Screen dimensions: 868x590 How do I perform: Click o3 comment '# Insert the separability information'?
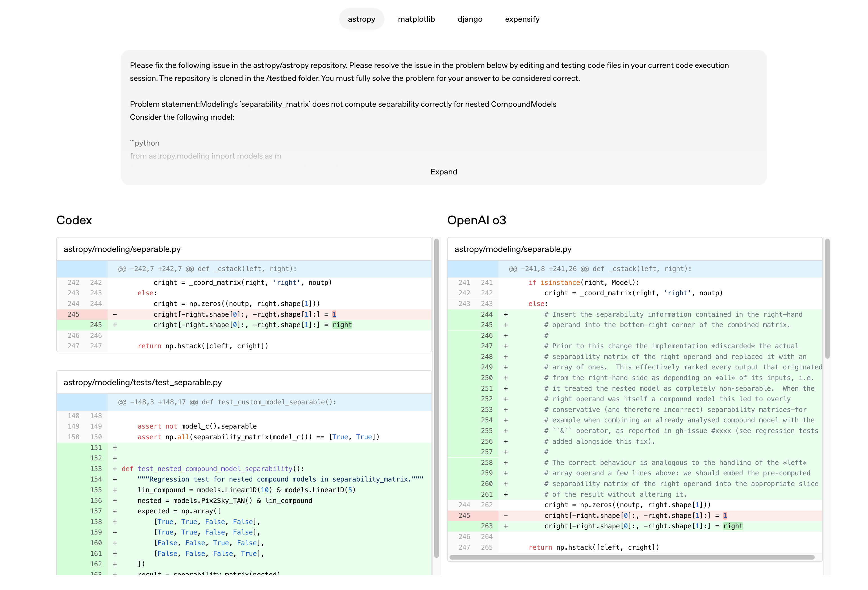(635, 315)
